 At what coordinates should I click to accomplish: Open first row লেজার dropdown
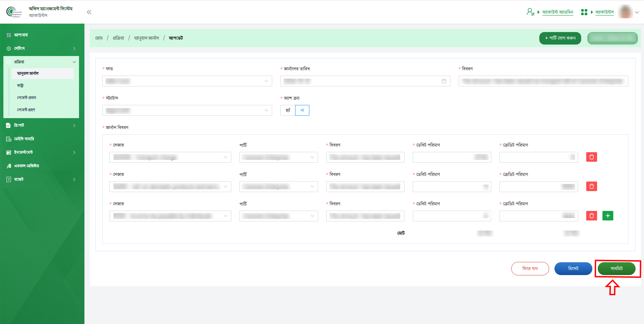point(170,157)
